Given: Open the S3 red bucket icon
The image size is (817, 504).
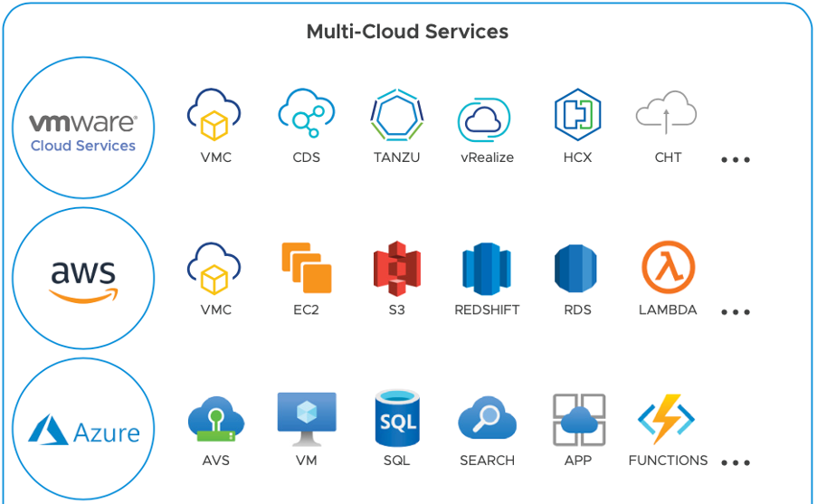Looking at the screenshot, I should click(397, 269).
